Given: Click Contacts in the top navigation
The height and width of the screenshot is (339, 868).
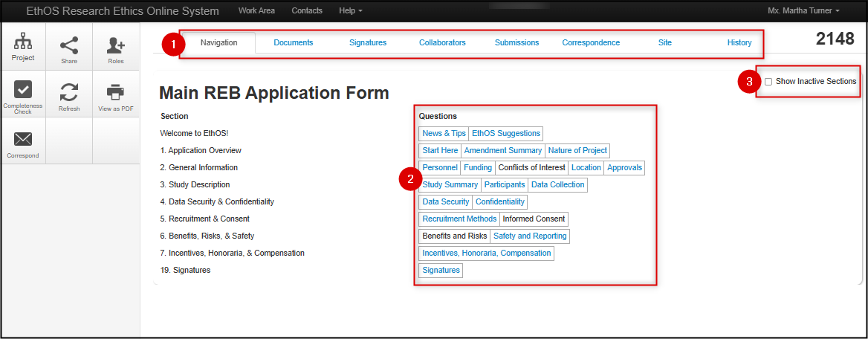Looking at the screenshot, I should 307,11.
